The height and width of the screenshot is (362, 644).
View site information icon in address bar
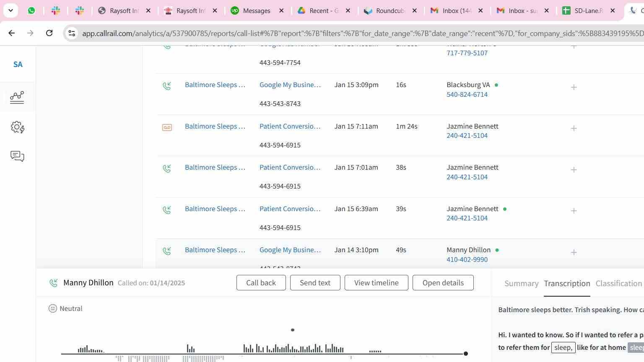click(72, 33)
